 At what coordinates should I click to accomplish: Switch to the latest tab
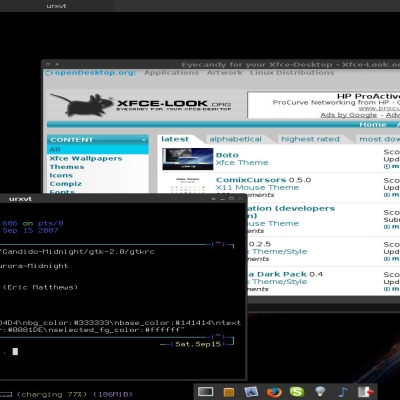(x=175, y=139)
